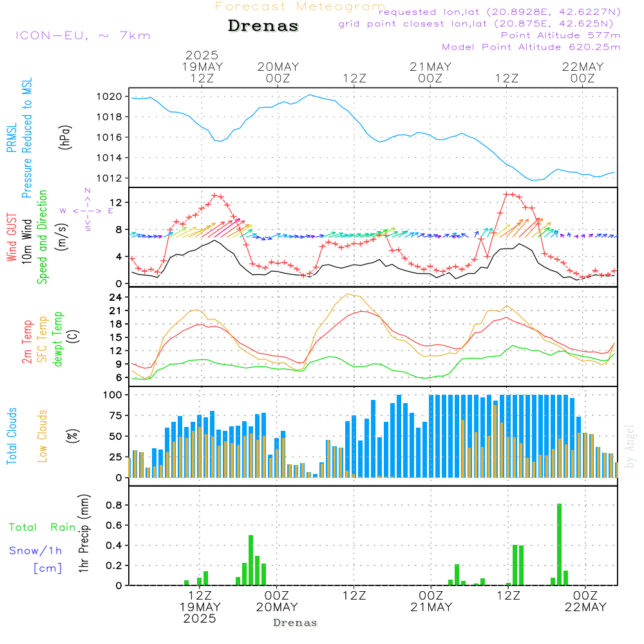This screenshot has height=644, width=644.
Task: Click the "1hr Precip (mm)" axis label
Action: (x=84, y=533)
